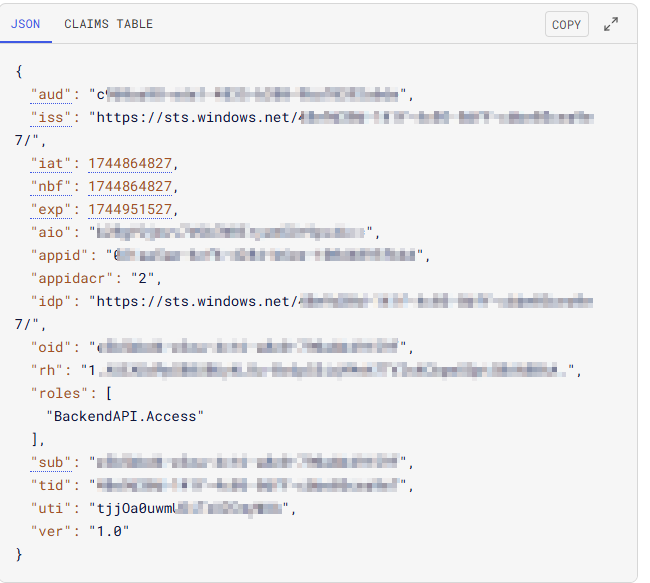Switch to the JSON tab
This screenshot has width=650, height=583.
25,24
